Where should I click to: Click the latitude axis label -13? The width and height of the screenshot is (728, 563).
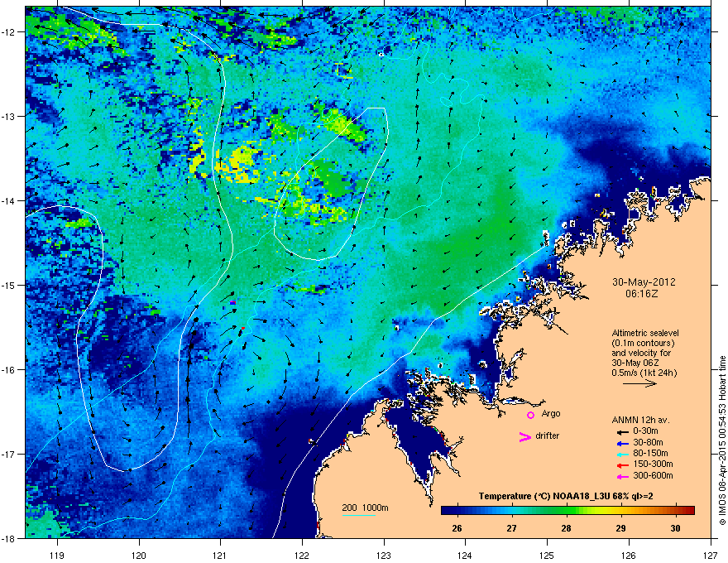[9, 116]
